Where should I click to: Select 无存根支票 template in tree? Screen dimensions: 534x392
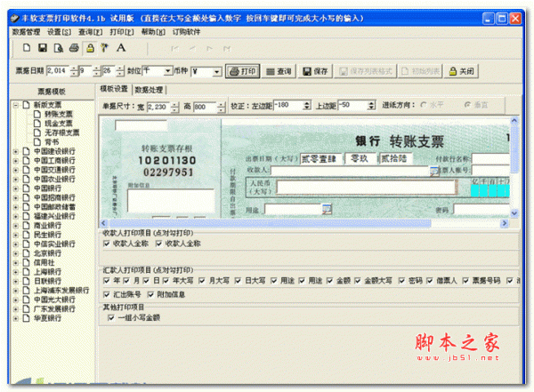(62, 132)
